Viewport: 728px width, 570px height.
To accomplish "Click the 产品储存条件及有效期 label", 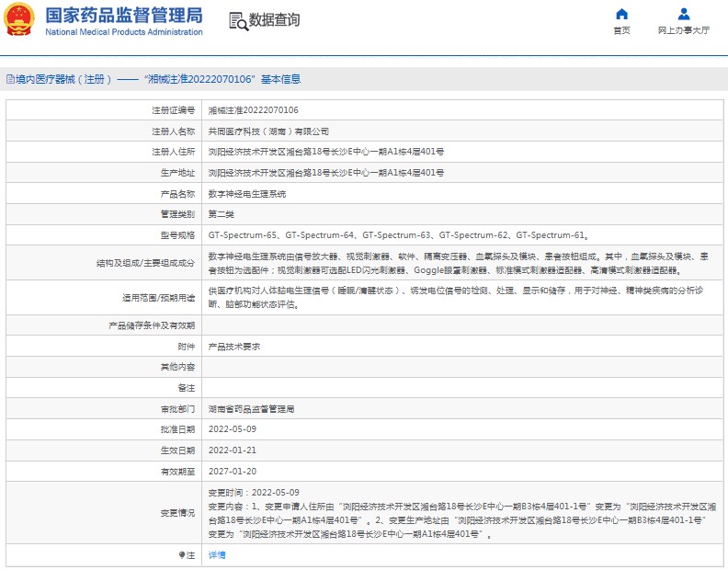I will pos(152,325).
